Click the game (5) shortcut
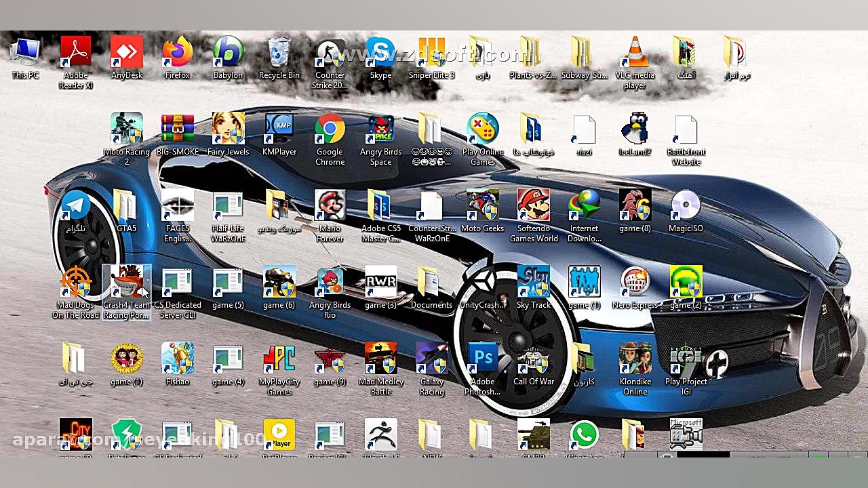The width and height of the screenshot is (868, 488). click(x=228, y=289)
